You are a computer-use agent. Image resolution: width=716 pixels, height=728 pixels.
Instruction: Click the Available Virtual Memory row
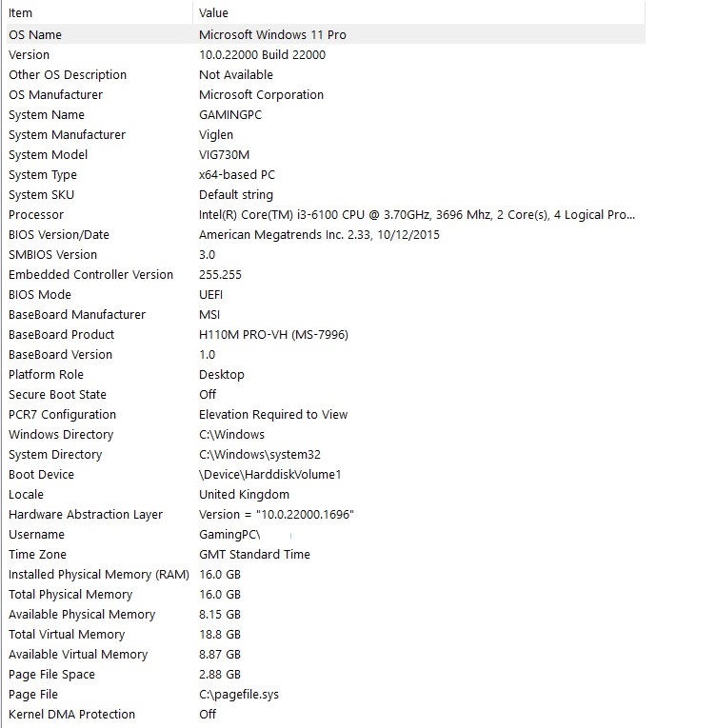coord(78,654)
